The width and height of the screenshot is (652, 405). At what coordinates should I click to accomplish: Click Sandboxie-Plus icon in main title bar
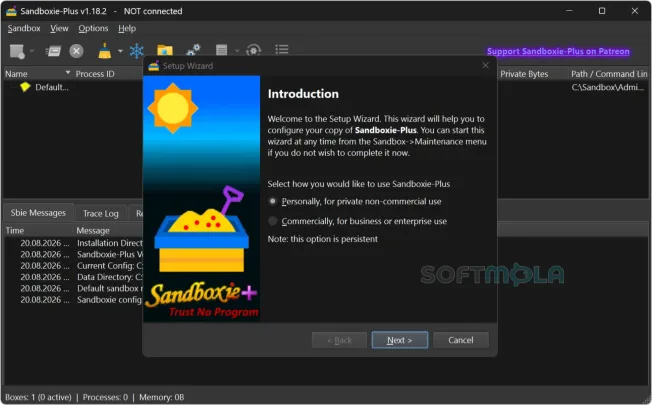[x=11, y=11]
